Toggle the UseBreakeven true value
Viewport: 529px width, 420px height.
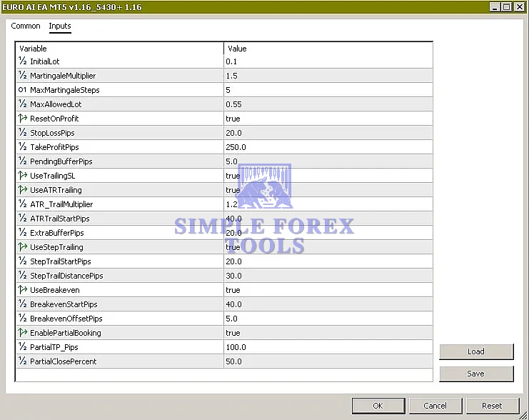click(233, 290)
